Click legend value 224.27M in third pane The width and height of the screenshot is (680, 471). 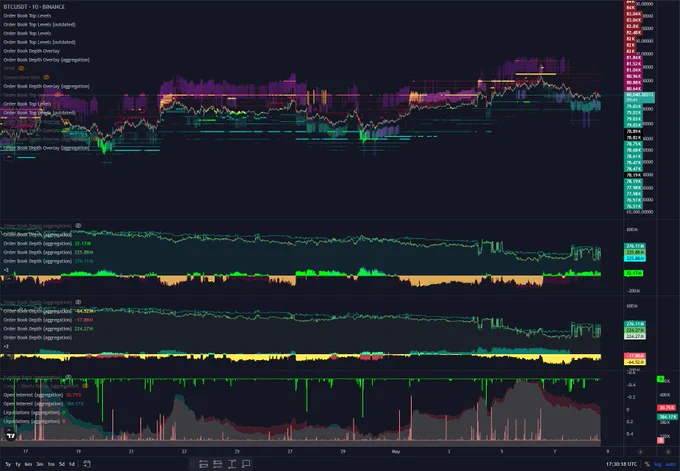[x=84, y=329]
